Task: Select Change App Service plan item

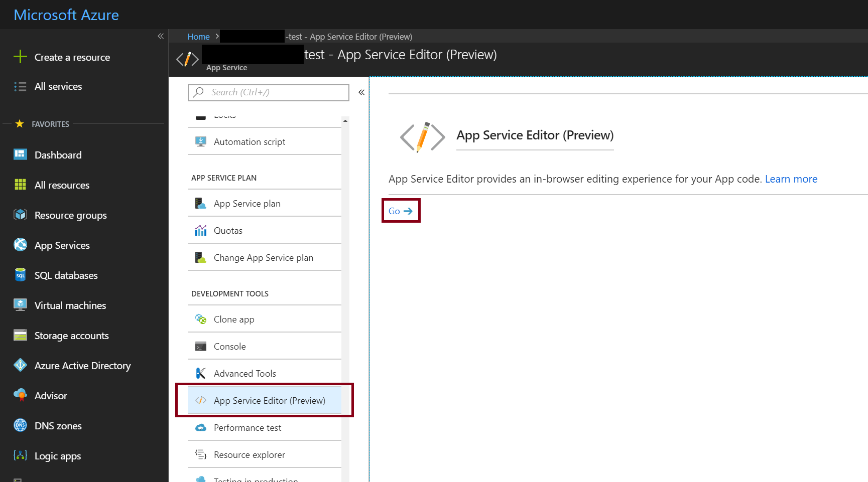Action: [x=265, y=257]
